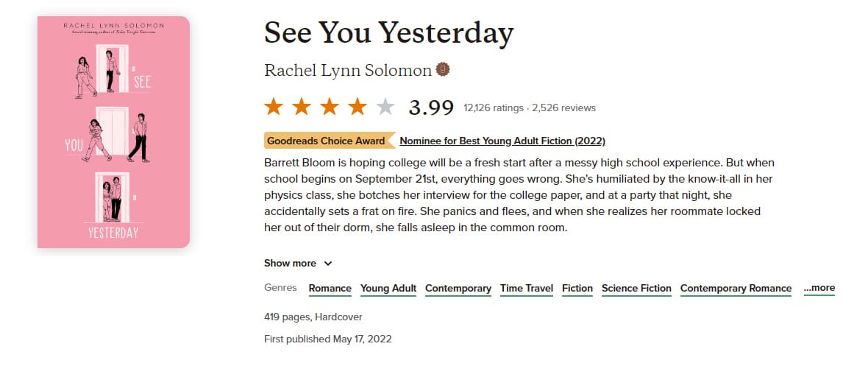The width and height of the screenshot is (868, 391).
Task: Click the fourth rating star
Action: pyautogui.click(x=357, y=108)
